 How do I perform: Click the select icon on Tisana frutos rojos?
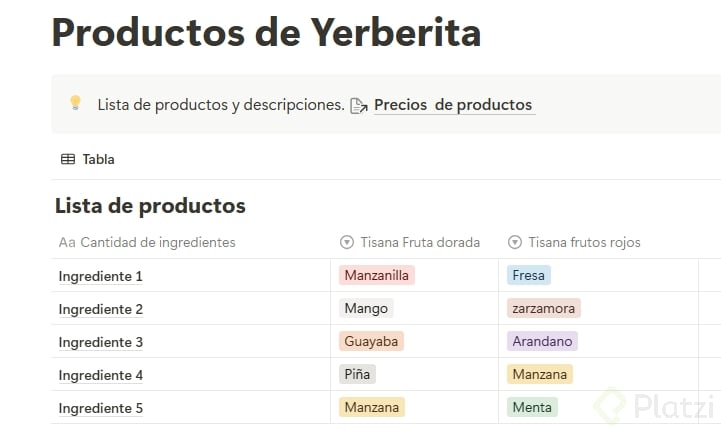(515, 242)
